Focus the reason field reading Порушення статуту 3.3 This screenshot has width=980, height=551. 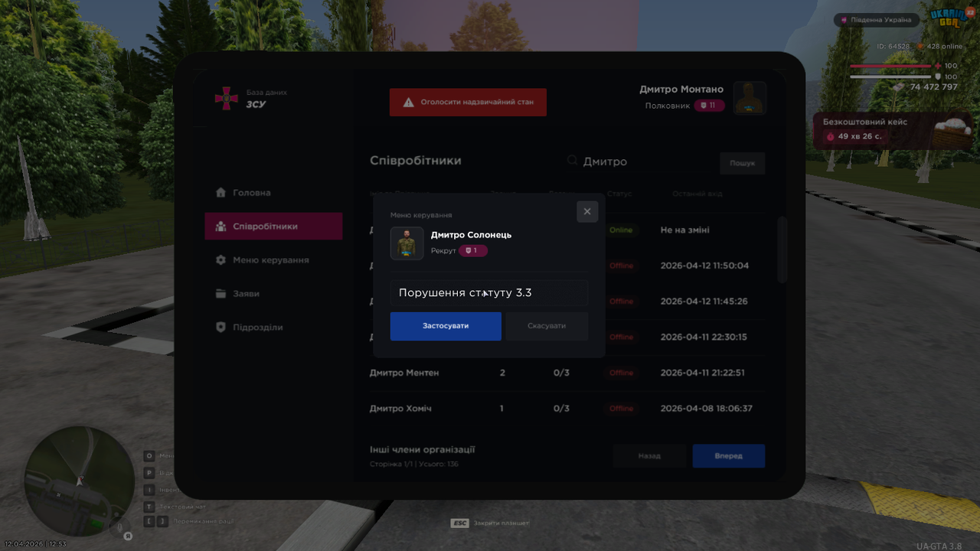click(489, 293)
